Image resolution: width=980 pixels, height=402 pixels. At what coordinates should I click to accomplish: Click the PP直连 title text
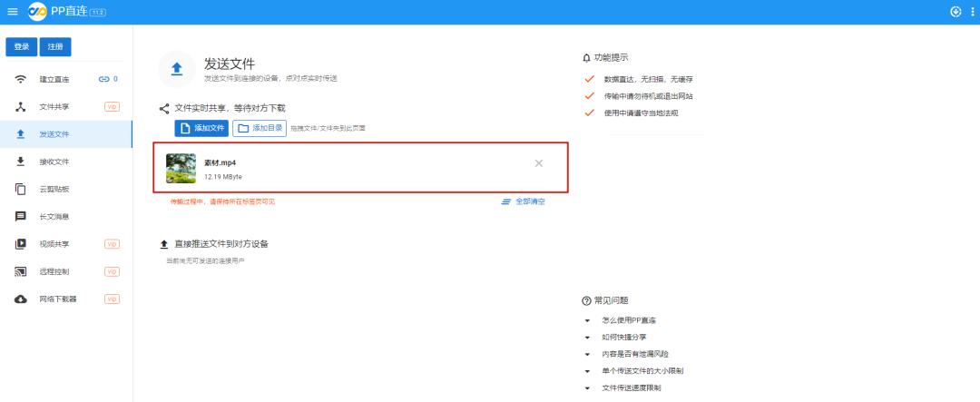click(x=69, y=11)
